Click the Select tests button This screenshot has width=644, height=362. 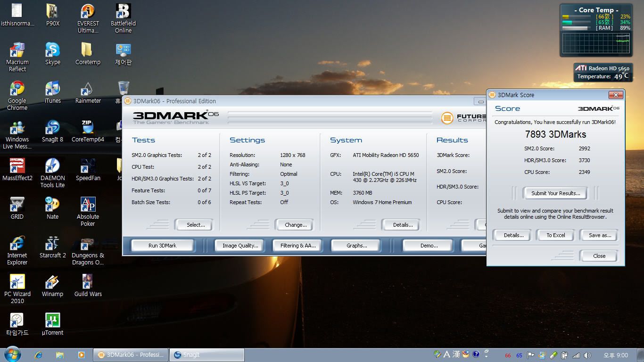pos(195,225)
